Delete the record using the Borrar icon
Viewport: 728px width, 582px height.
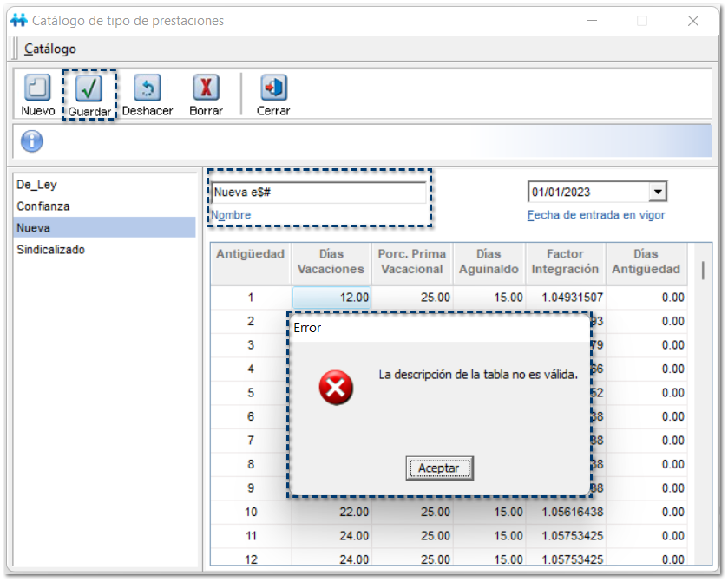(206, 88)
